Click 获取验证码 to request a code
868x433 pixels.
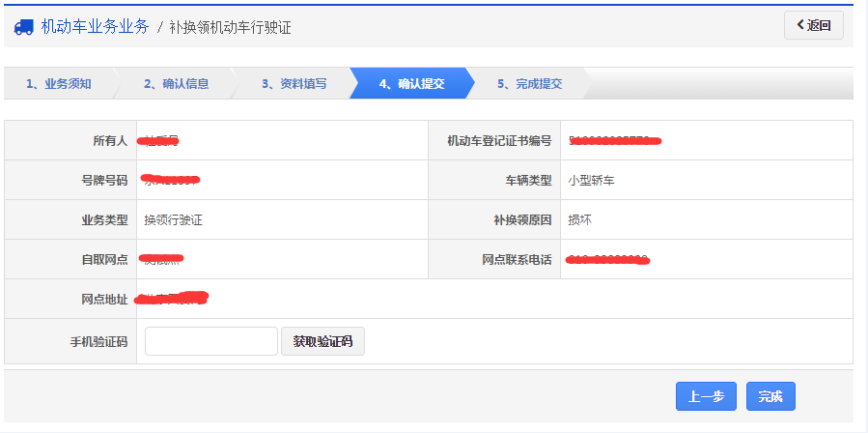tap(322, 341)
